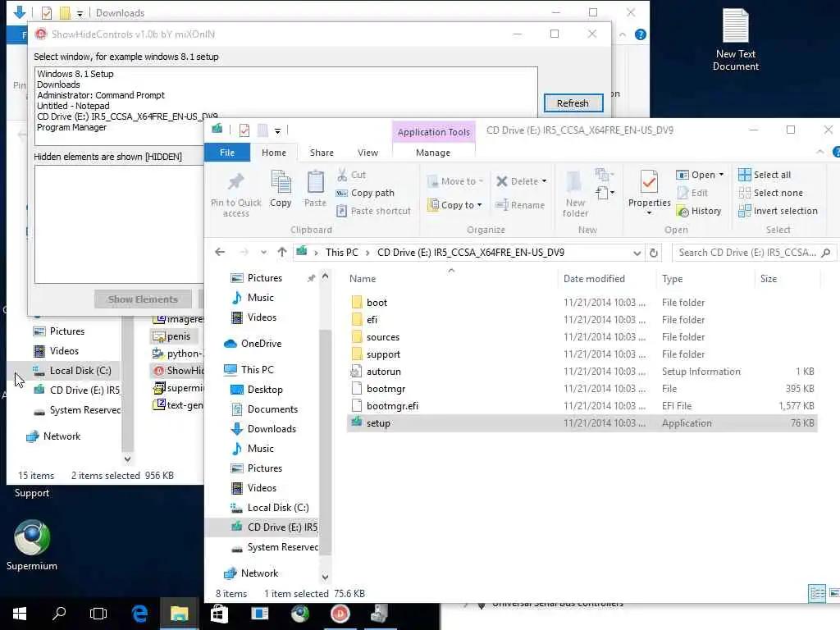840x630 pixels.
Task: Click the Up one level arrow
Action: 282,253
